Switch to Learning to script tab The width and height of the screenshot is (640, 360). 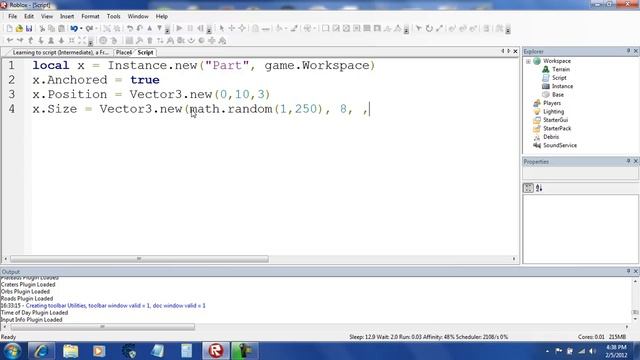click(x=60, y=53)
